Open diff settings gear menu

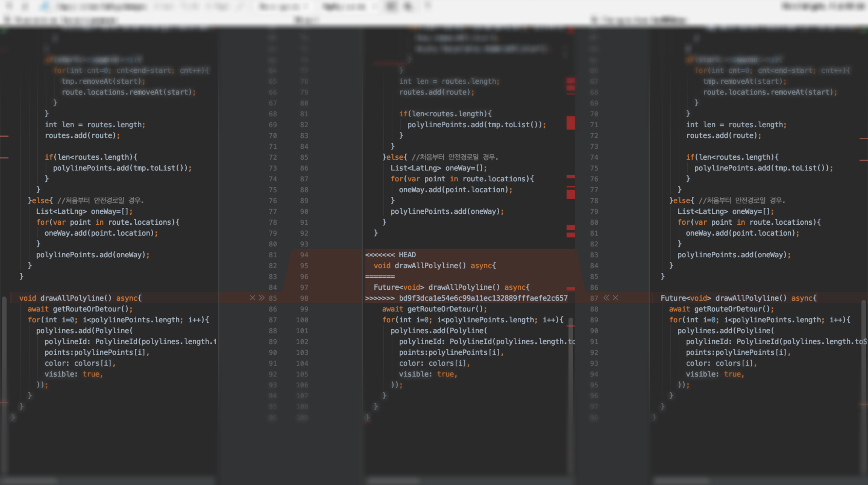(428, 6)
